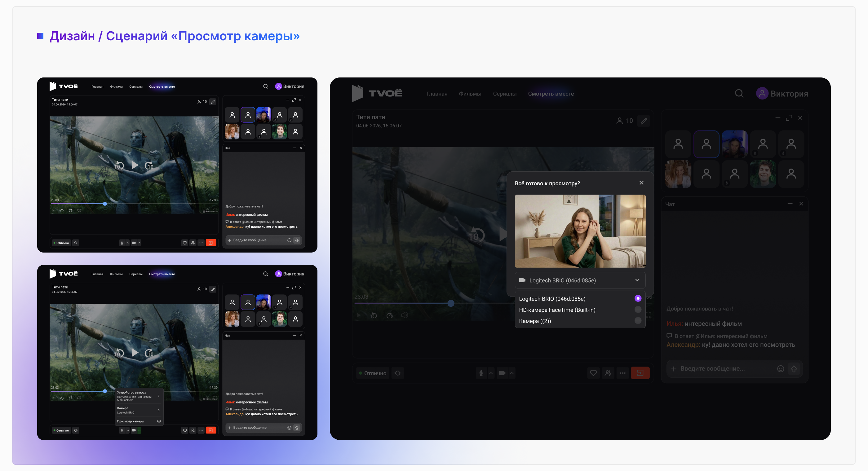
Task: Open the Logitech BRIO camera dropdown in dialog
Action: [x=580, y=280]
